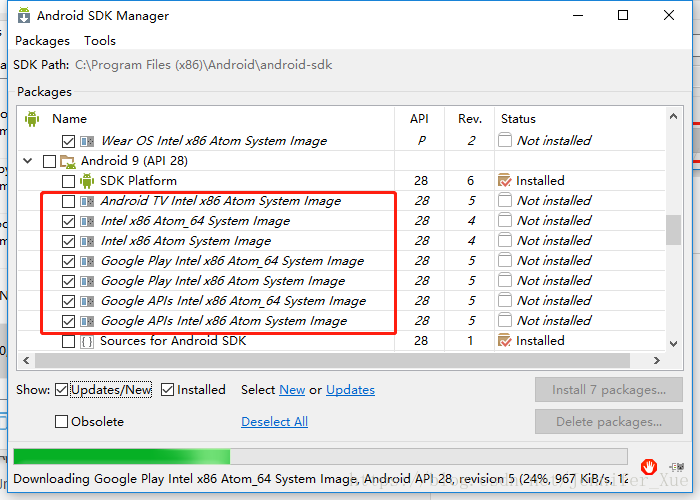Toggle the Installed show filter
This screenshot has width=700, height=500.
tap(167, 390)
